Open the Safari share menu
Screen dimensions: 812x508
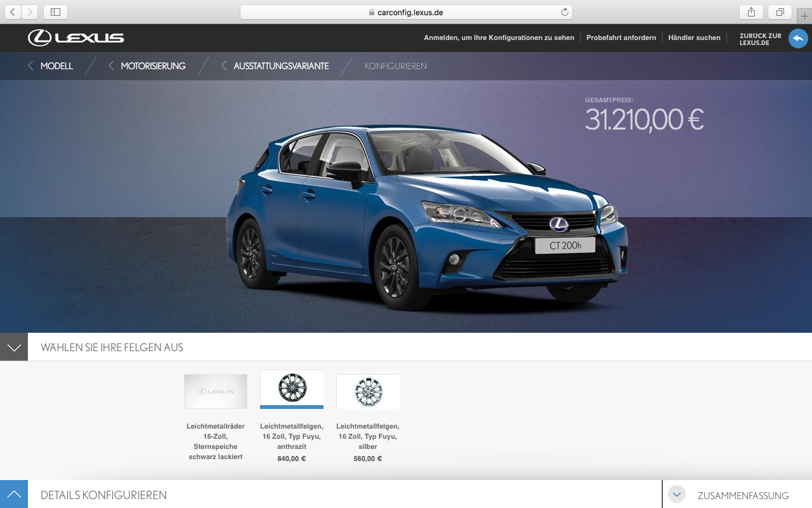751,12
